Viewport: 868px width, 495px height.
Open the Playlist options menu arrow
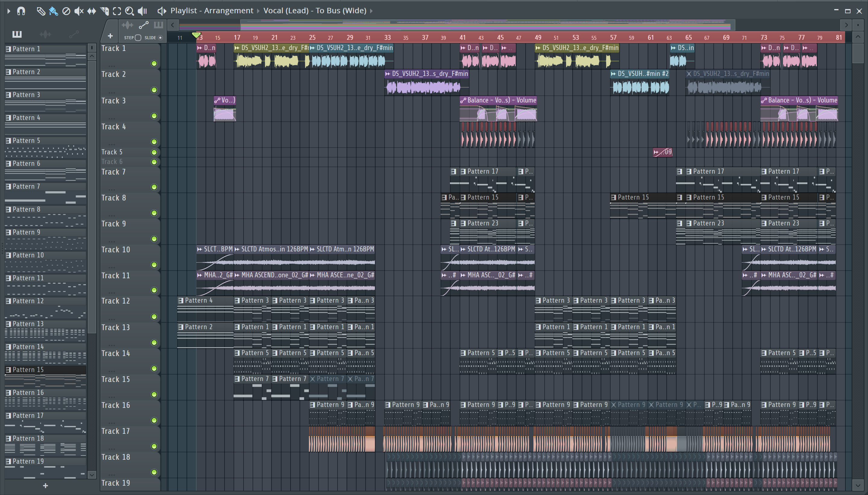[x=9, y=11]
